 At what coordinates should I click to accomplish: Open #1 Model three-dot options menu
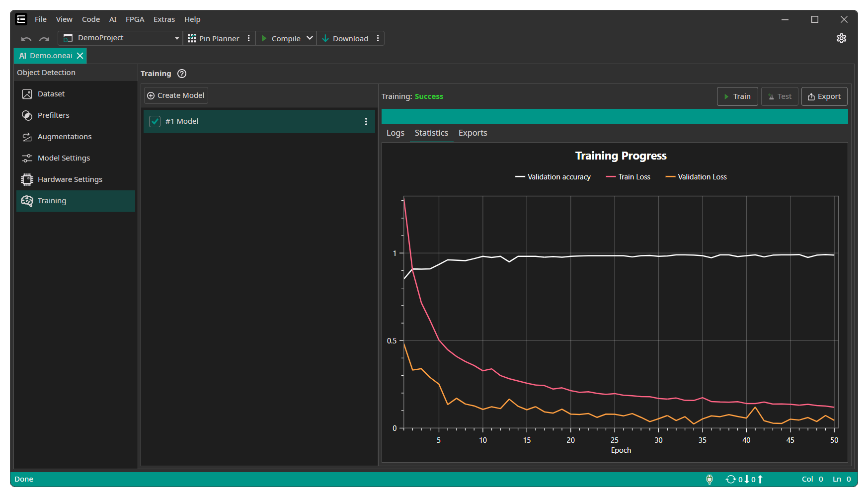[366, 122]
